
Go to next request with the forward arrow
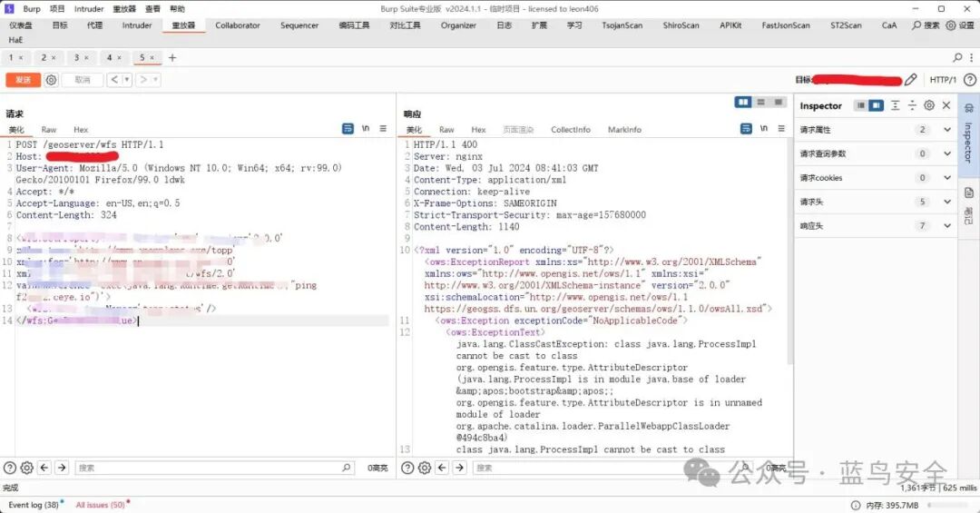pos(143,80)
